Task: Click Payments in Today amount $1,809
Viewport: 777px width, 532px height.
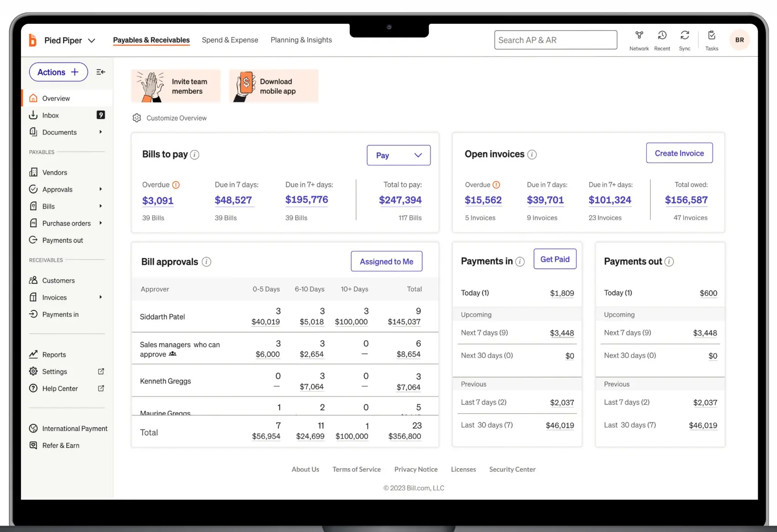Action: pyautogui.click(x=562, y=293)
